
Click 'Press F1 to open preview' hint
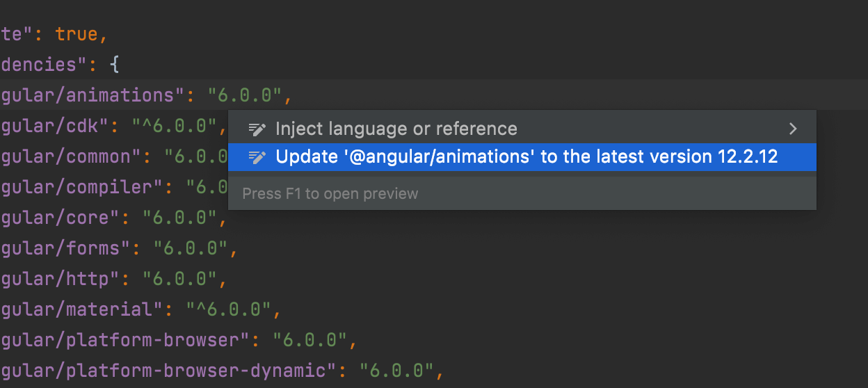pyautogui.click(x=330, y=193)
